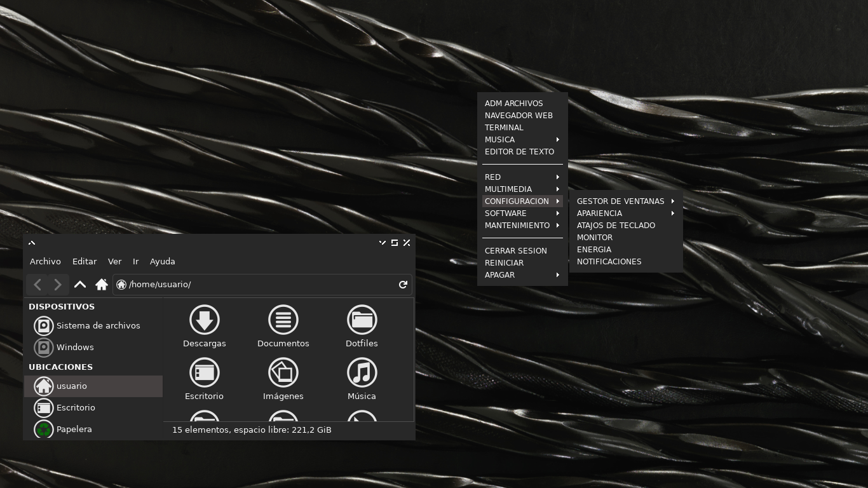Expand the APARIENCIA submenu
This screenshot has height=488, width=868.
click(x=626, y=213)
